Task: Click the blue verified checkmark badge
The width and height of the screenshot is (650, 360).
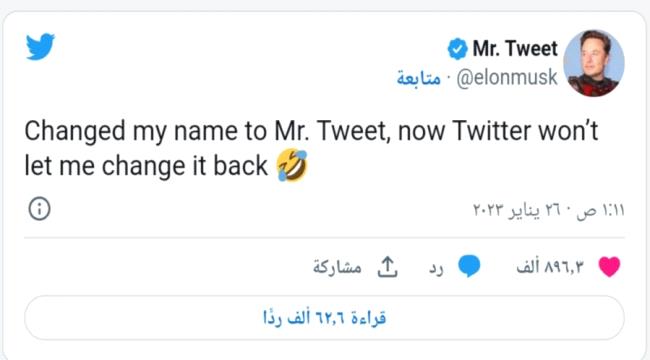Action: (457, 49)
